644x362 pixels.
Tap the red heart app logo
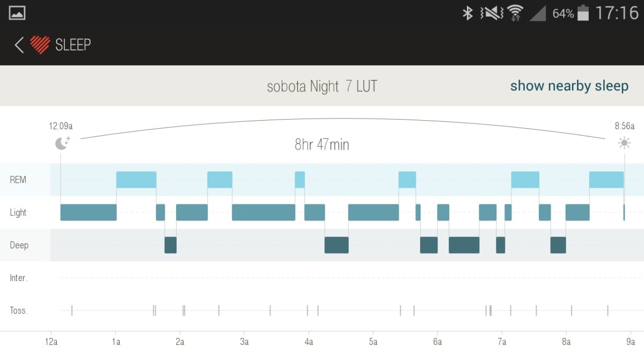click(x=40, y=45)
